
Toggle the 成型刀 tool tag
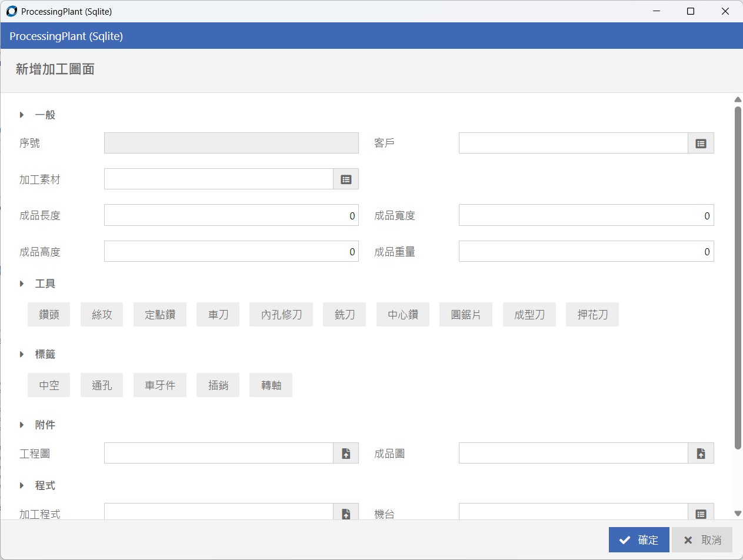click(x=529, y=315)
